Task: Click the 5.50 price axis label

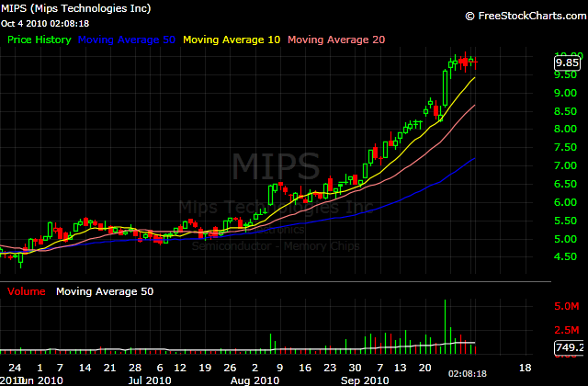Action: (x=566, y=221)
